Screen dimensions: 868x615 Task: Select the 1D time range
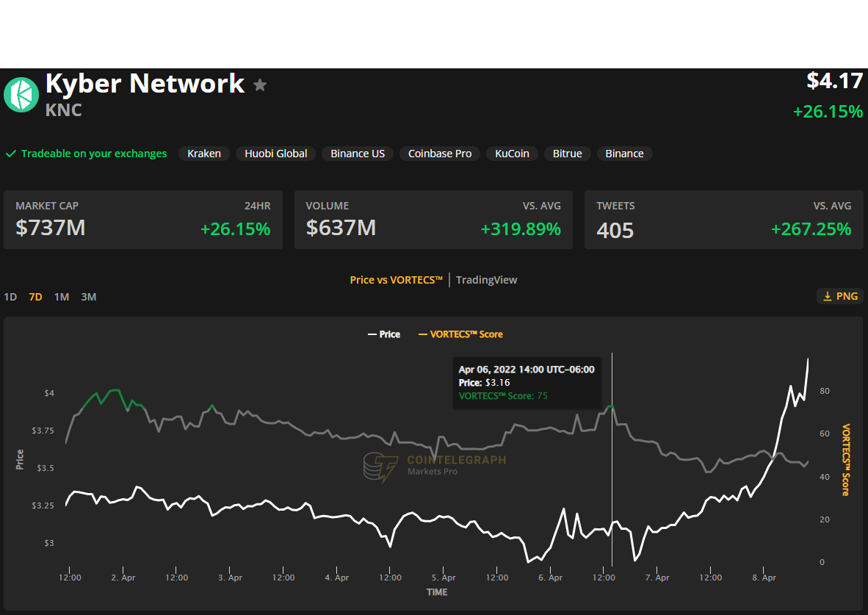pyautogui.click(x=10, y=297)
